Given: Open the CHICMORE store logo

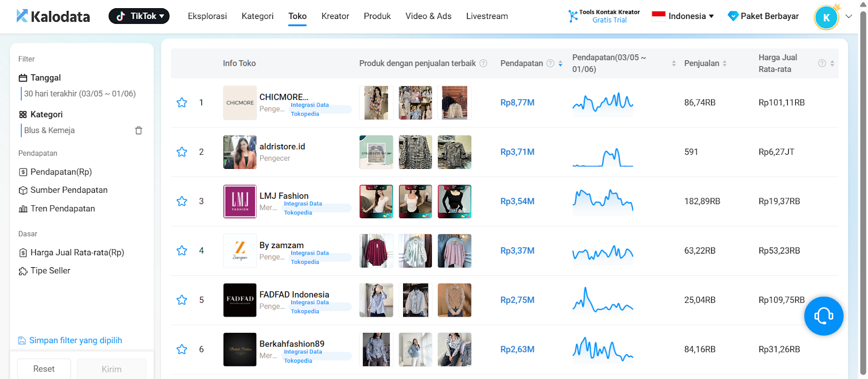Looking at the screenshot, I should [240, 103].
